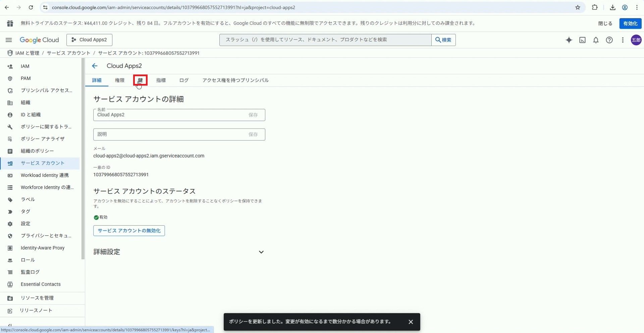Viewport: 644px width, 333px height.
Task: Open the notifications bell
Action: tap(596, 40)
